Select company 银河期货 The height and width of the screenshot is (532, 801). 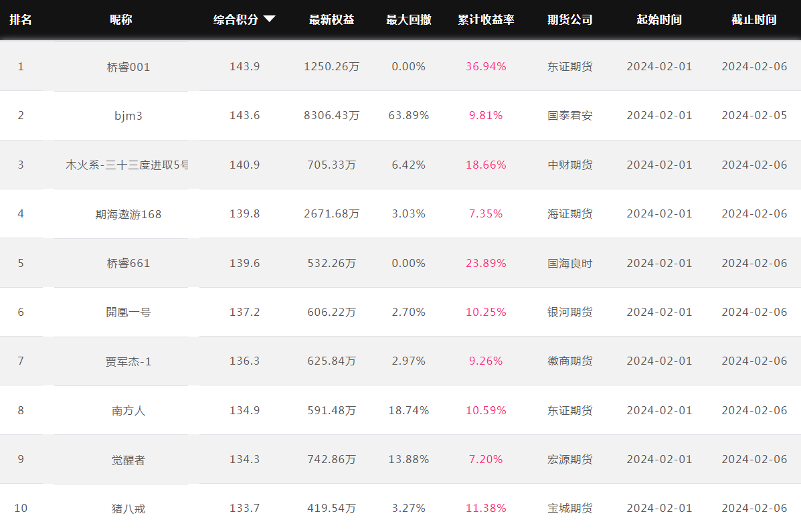(570, 312)
